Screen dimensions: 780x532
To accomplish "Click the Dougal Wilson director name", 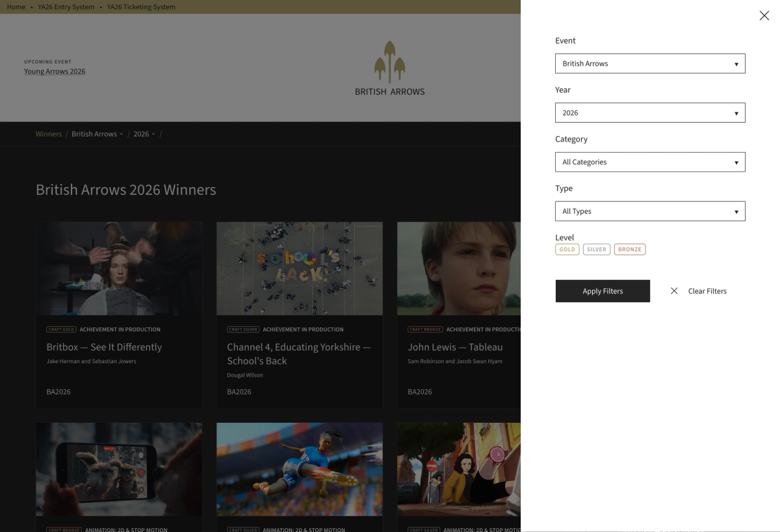I will click(245, 375).
